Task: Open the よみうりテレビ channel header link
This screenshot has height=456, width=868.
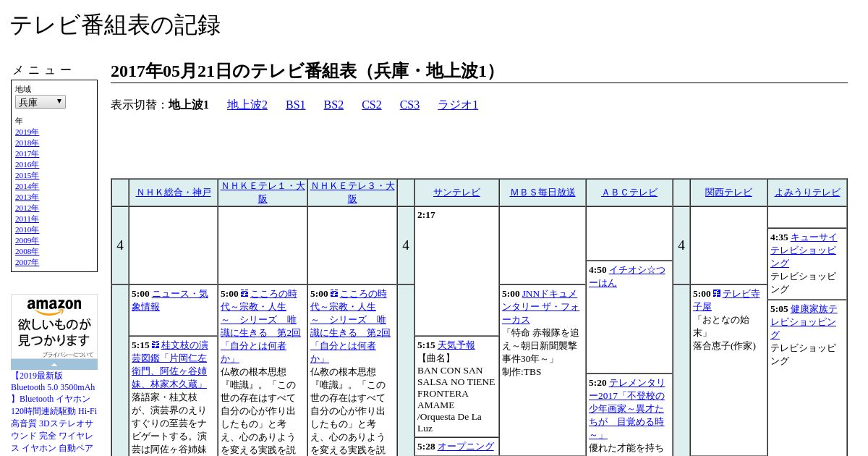Action: pos(807,193)
